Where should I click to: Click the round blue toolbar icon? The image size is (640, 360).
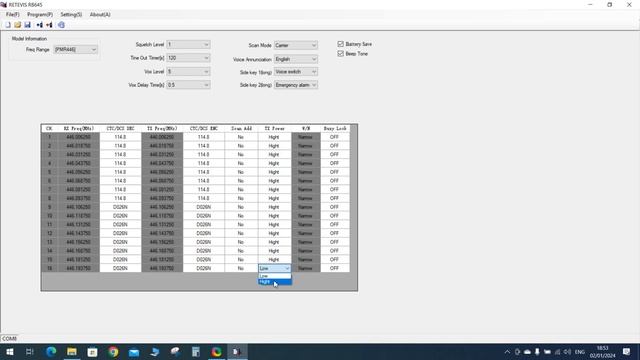61,25
